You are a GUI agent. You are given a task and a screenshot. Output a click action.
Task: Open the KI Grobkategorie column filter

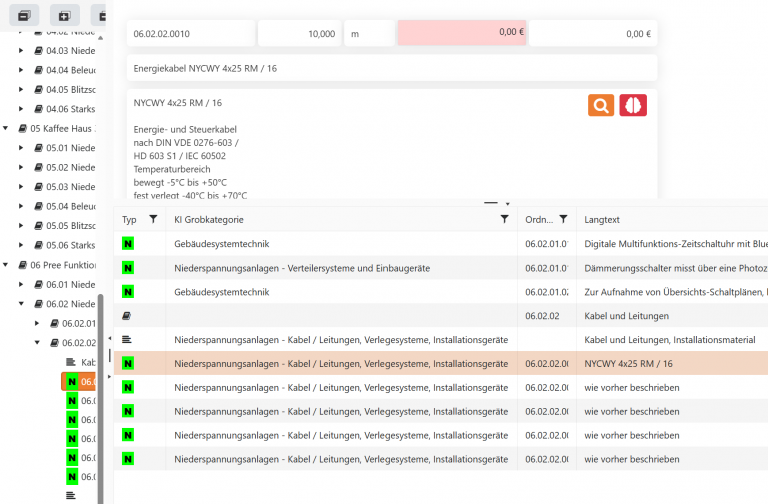click(504, 219)
